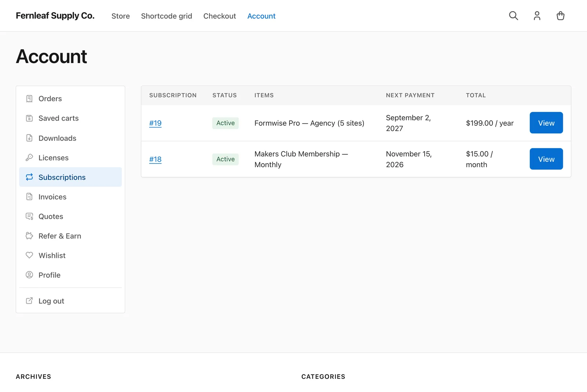The height and width of the screenshot is (392, 587).
Task: Open the Downloads sidebar label
Action: point(57,138)
